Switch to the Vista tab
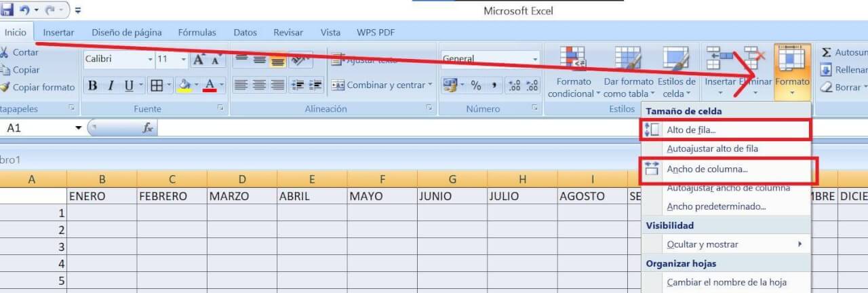 coord(331,32)
